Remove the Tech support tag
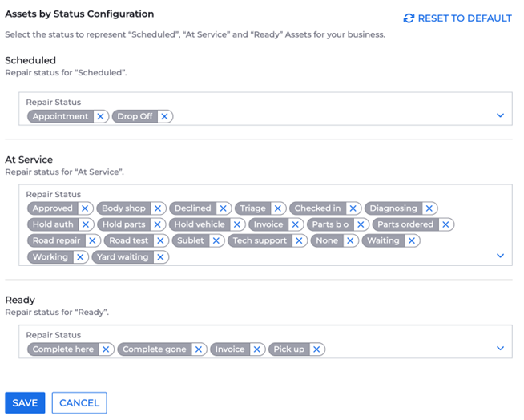The height and width of the screenshot is (420, 524). (299, 240)
